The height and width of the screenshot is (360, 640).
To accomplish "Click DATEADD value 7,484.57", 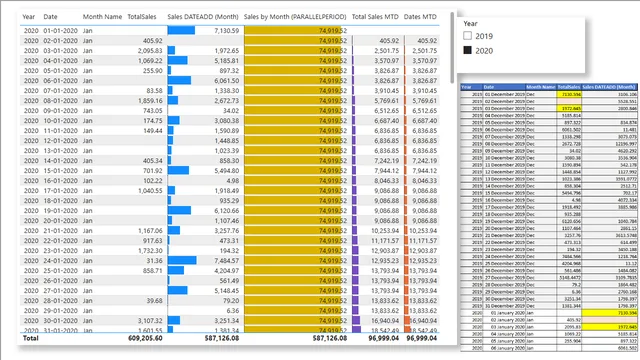I will coord(227,261).
